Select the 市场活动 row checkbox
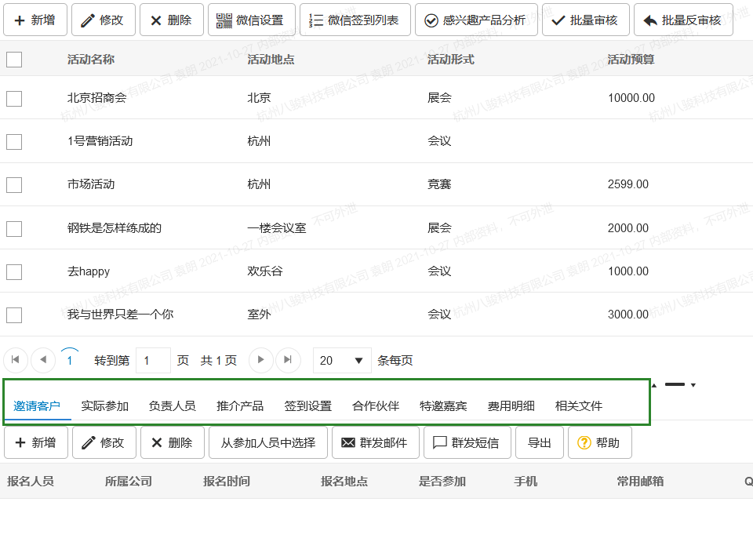The width and height of the screenshot is (753, 560). (14, 185)
